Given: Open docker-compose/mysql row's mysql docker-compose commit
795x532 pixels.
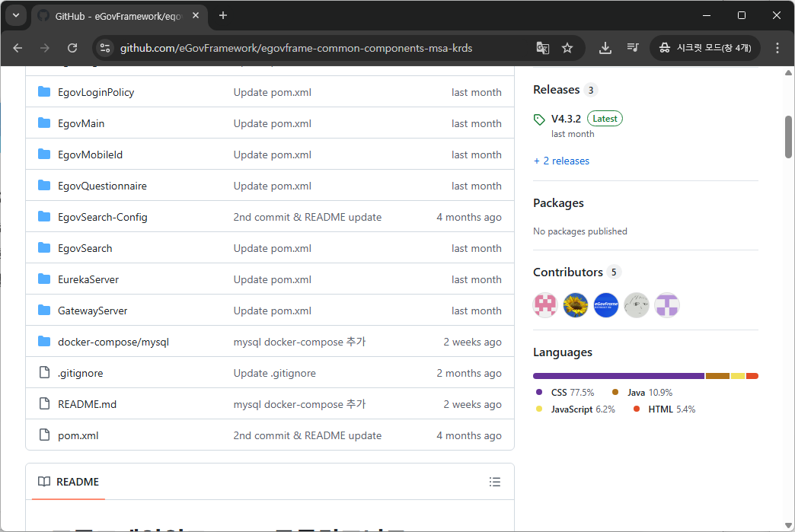Looking at the screenshot, I should point(299,342).
